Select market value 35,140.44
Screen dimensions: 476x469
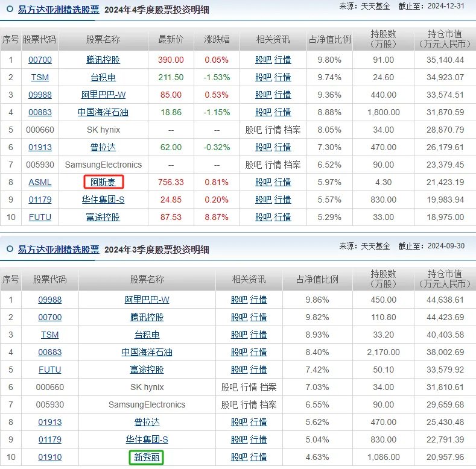[x=445, y=60]
